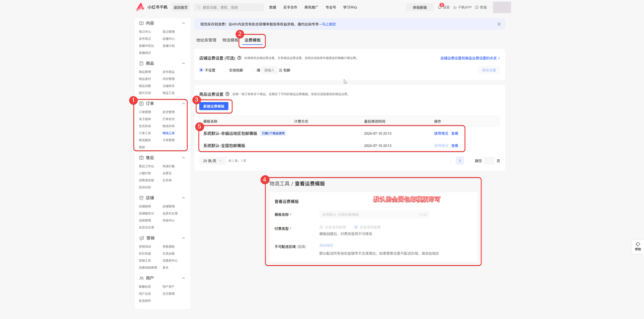The image size is (644, 319).
Task: Click help icon beside 商品运费设置
Action: [227, 94]
